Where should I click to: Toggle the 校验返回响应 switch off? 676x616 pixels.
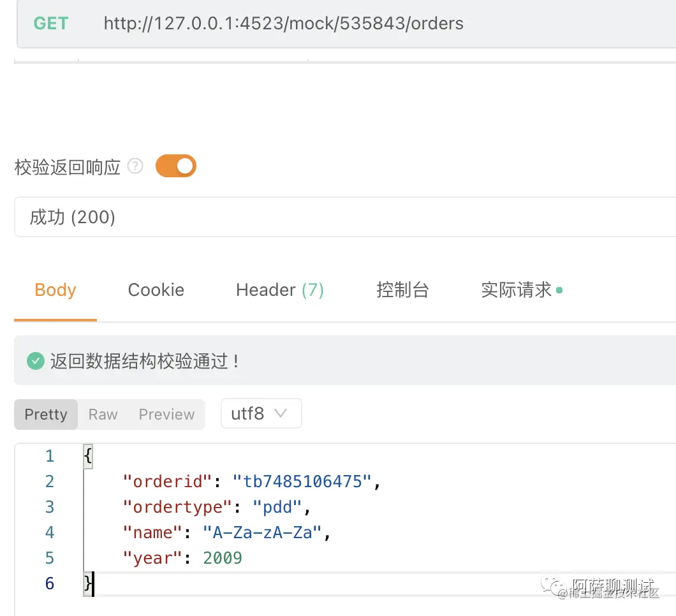176,166
